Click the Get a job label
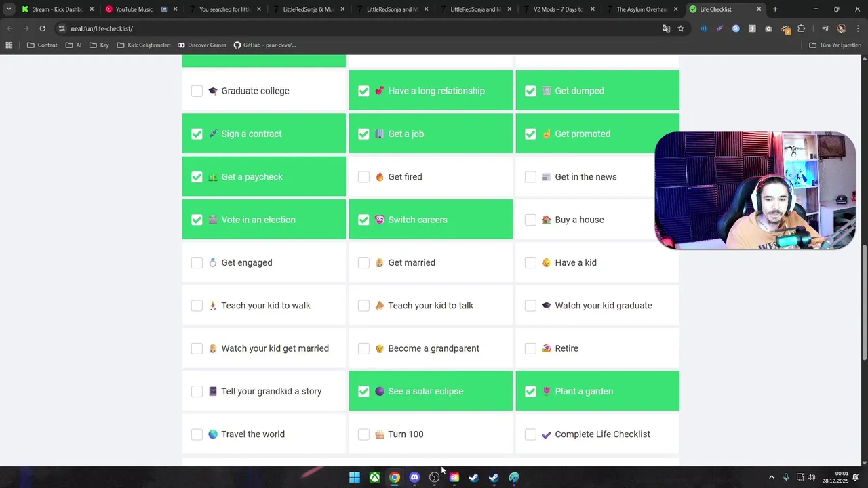This screenshot has height=488, width=868. 406,134
